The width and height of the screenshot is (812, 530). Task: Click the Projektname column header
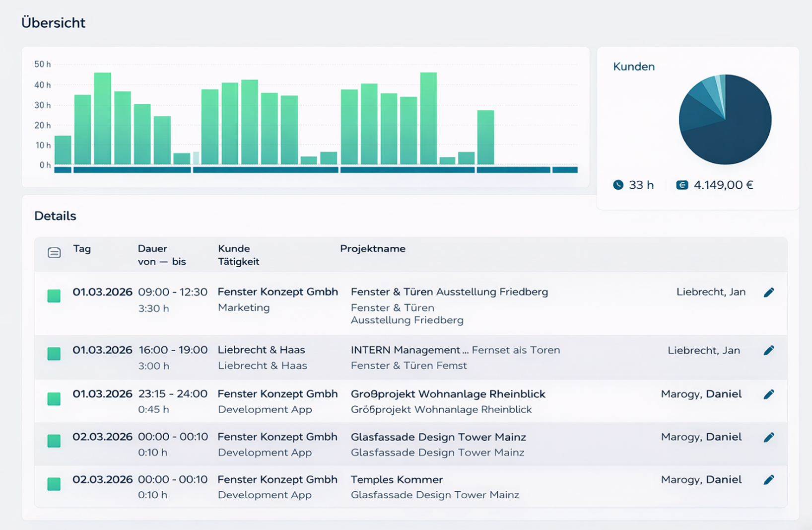pyautogui.click(x=372, y=249)
